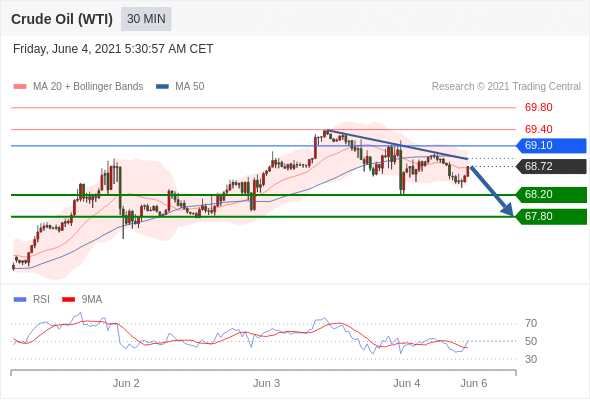This screenshot has width=590, height=400.
Task: Click the RSI 70 axis value
Action: (531, 323)
